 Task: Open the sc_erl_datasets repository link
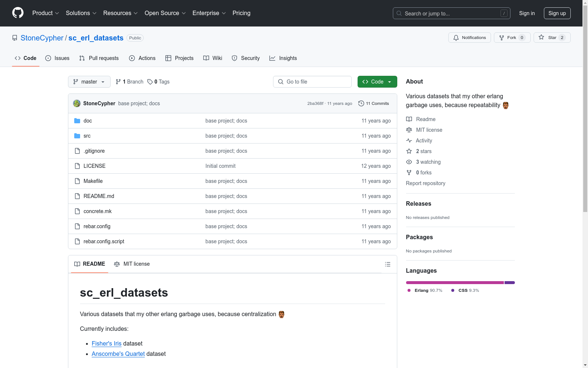(x=96, y=38)
